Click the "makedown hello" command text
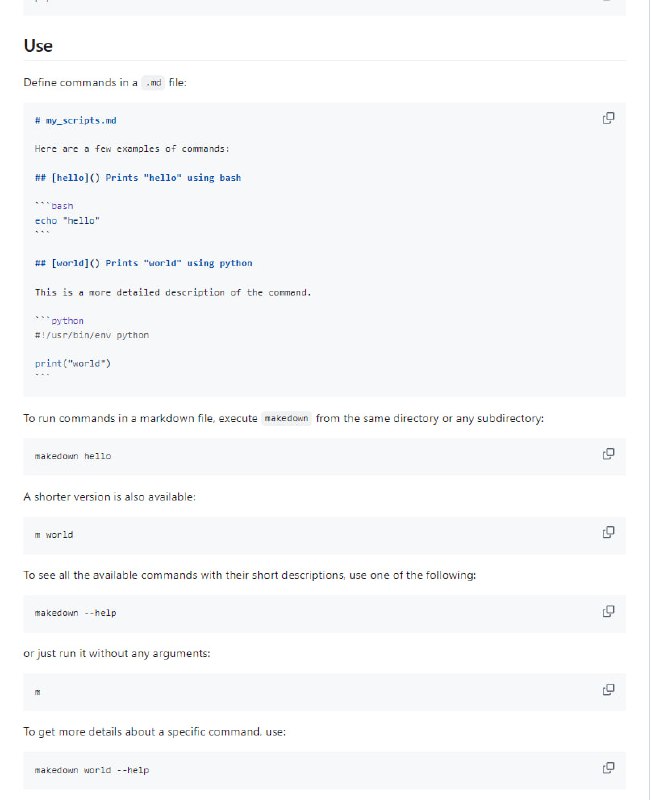Viewport: 651px width, 800px height. (73, 456)
